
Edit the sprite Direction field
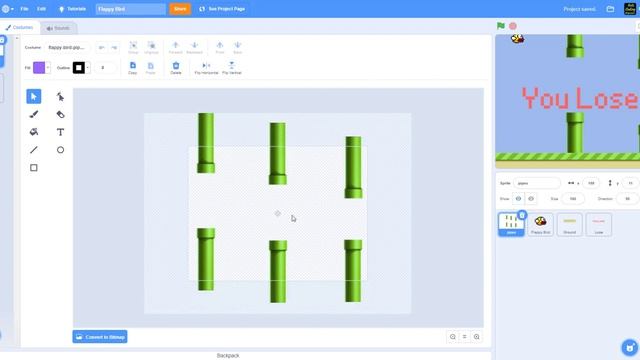627,199
